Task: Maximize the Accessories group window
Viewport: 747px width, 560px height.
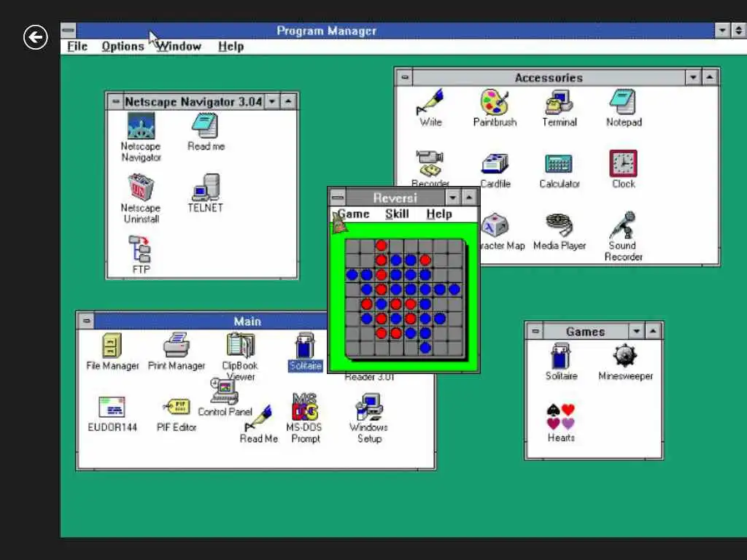Action: pos(710,77)
